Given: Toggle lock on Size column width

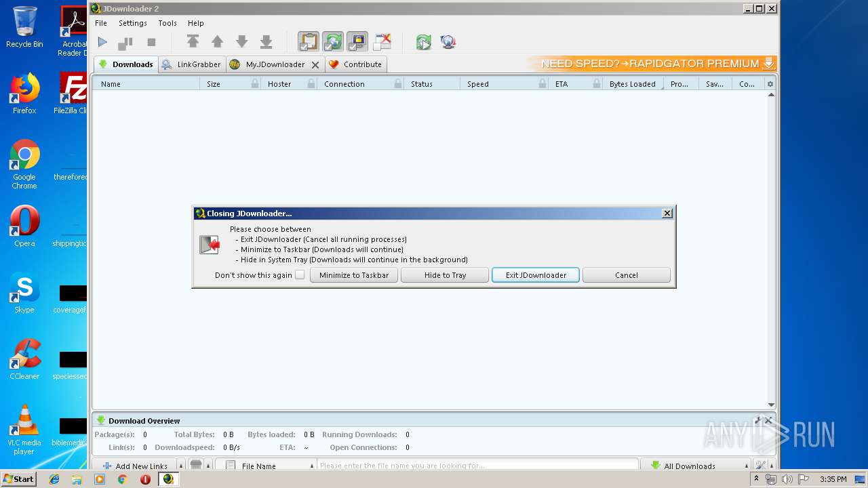Looking at the screenshot, I should click(x=255, y=84).
